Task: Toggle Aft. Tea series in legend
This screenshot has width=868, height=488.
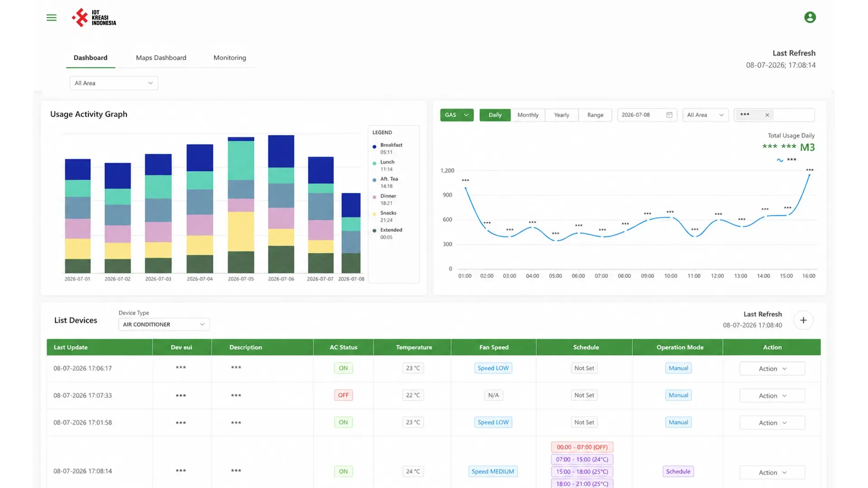Action: (385, 182)
